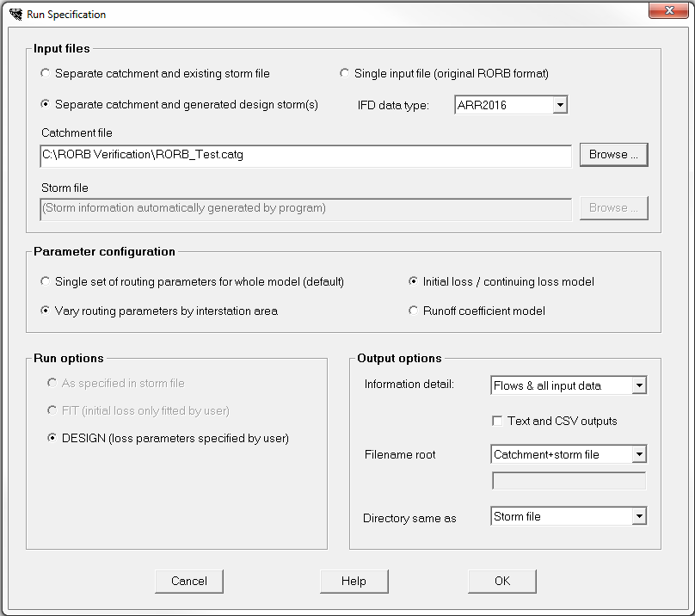Open the IFD data type dropdown
The height and width of the screenshot is (616, 695).
(559, 105)
